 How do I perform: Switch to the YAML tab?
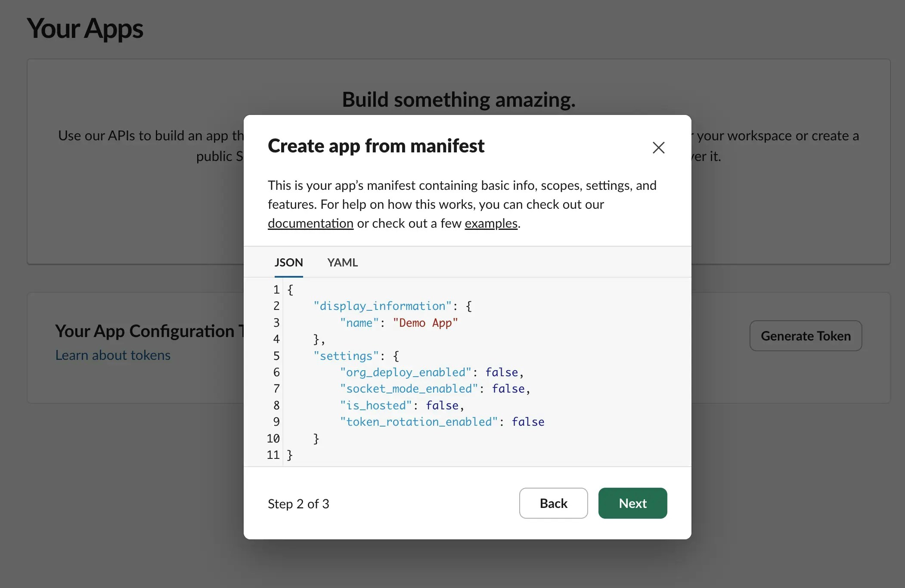tap(342, 262)
